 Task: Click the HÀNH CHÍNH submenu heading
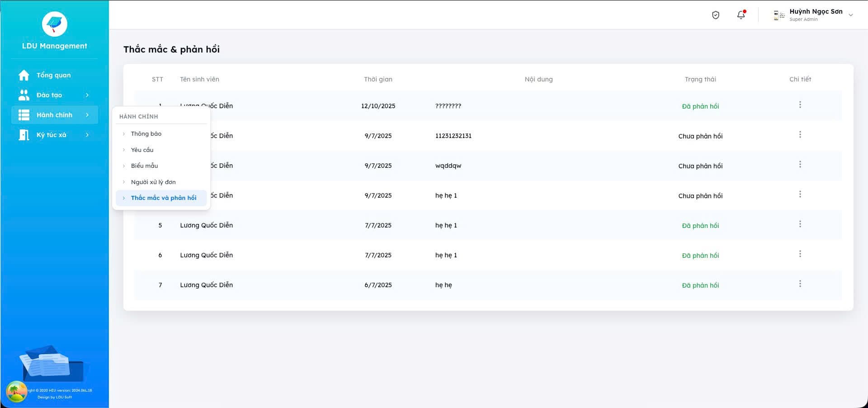tap(138, 117)
